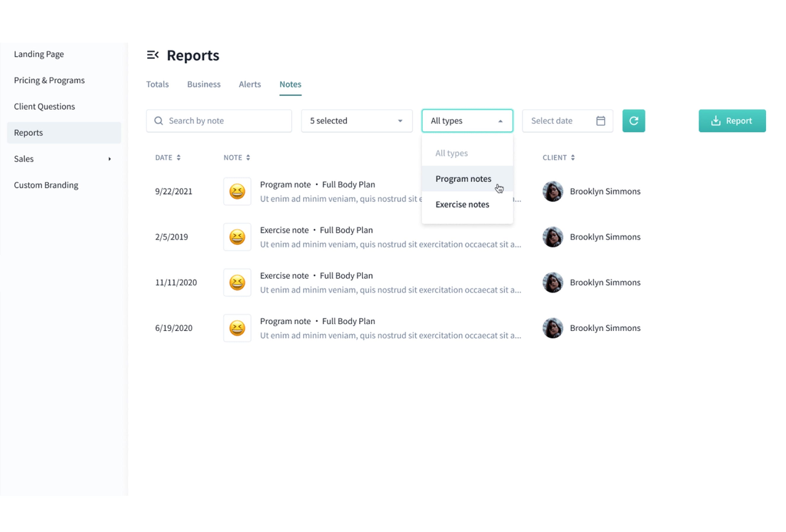Viewport: 786px width, 532px height.
Task: Click emoji icon for 9/22/2021 note
Action: click(237, 191)
